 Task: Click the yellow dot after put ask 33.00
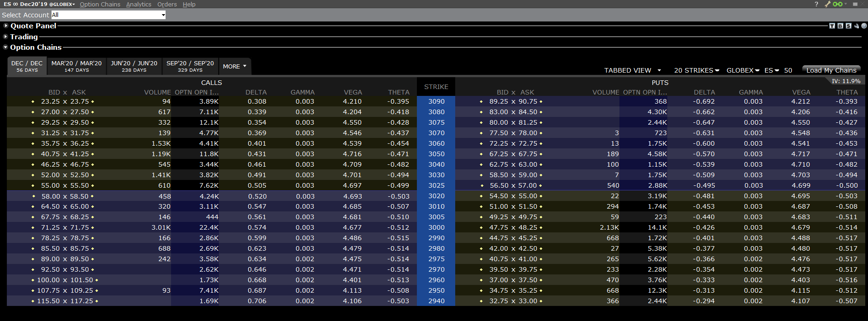541,301
